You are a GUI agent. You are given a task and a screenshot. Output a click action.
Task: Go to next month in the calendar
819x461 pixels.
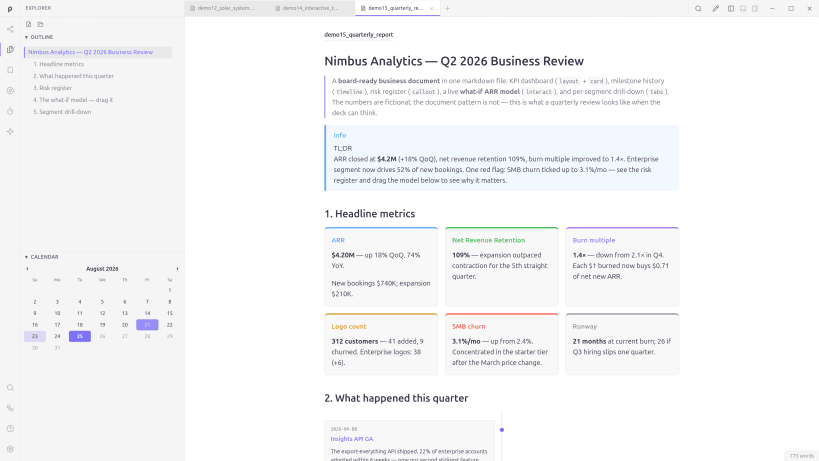coord(177,269)
